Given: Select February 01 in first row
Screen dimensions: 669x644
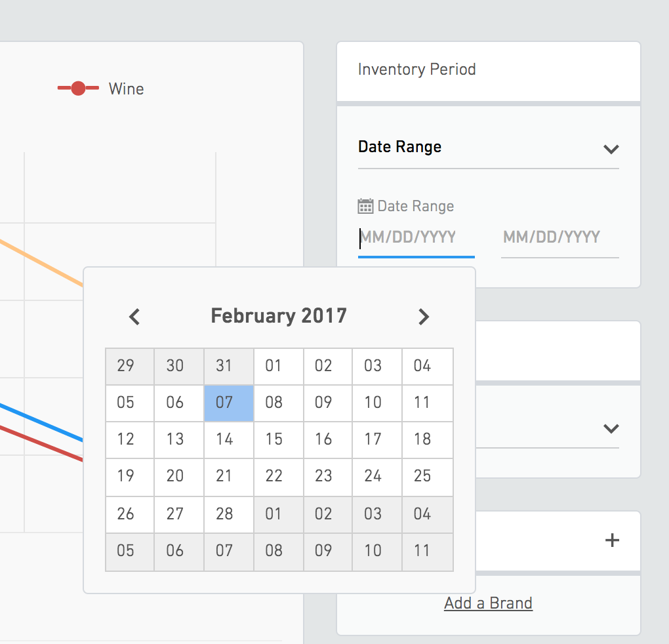Looking at the screenshot, I should click(274, 366).
